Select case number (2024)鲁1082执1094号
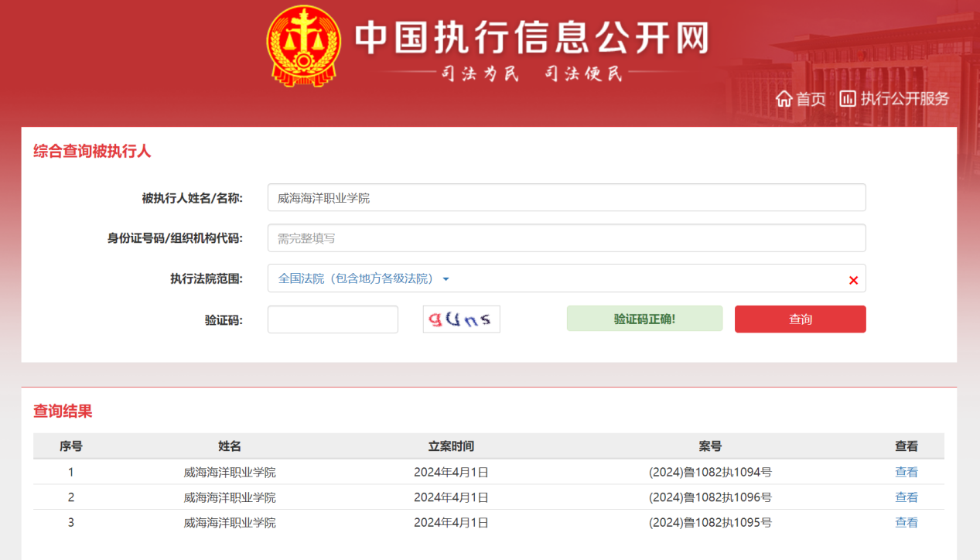 coord(710,472)
